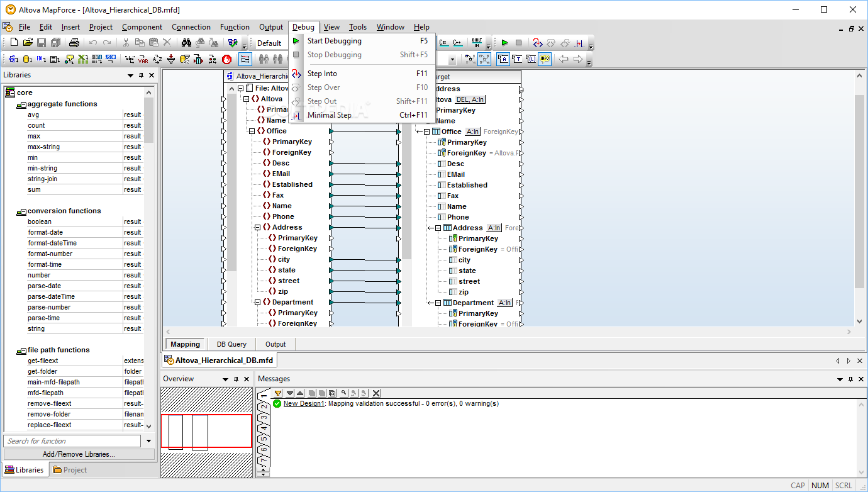Screen dimensions: 868x492
Task: Insert Constant component icon
Action: 130,59
